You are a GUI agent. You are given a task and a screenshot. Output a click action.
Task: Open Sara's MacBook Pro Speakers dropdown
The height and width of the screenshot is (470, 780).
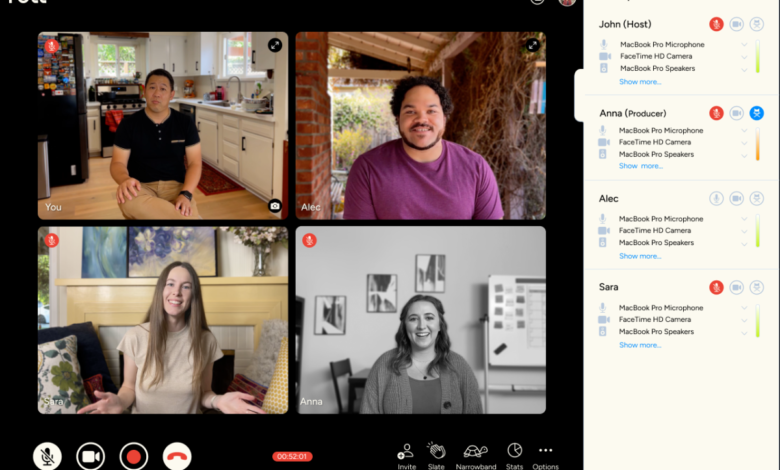point(744,332)
